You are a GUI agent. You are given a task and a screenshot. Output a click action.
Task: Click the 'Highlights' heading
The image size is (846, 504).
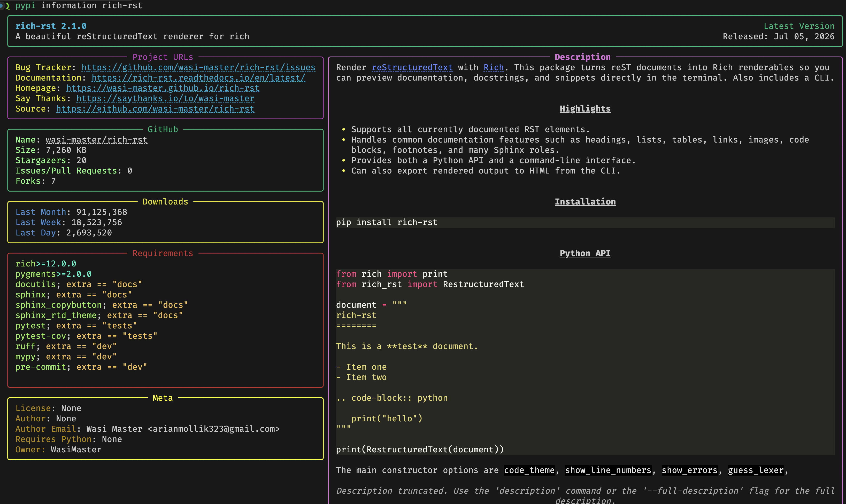pyautogui.click(x=585, y=109)
